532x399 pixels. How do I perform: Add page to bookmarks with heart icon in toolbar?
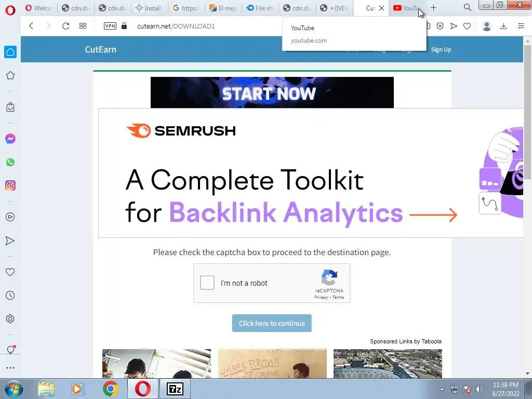click(x=467, y=26)
